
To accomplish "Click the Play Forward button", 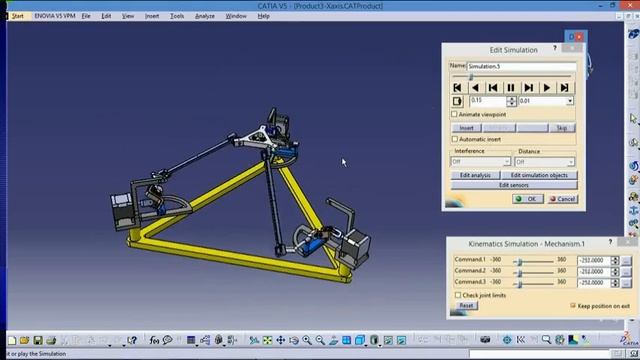I will click(547, 87).
